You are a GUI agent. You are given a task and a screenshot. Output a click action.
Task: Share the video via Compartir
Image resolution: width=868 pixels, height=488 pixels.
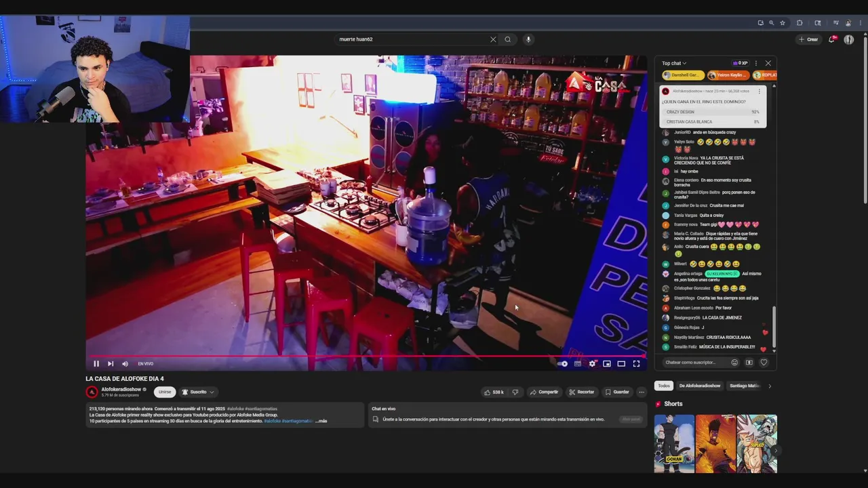click(545, 392)
